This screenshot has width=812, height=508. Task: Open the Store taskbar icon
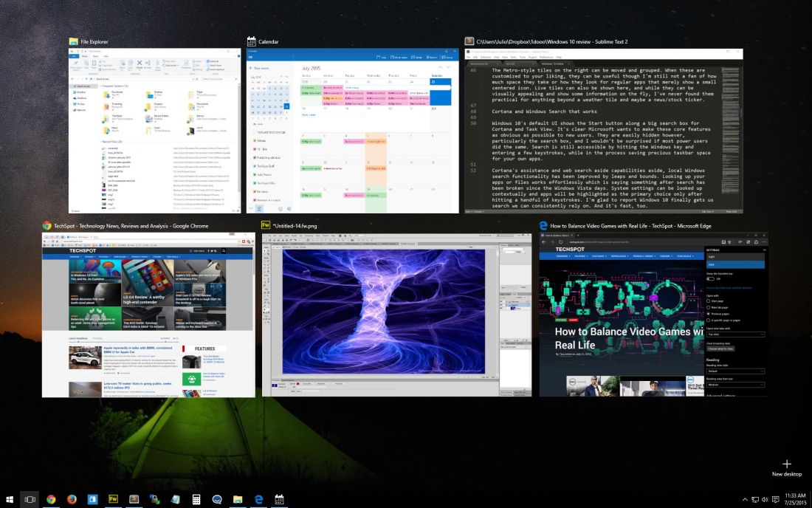tap(92, 499)
